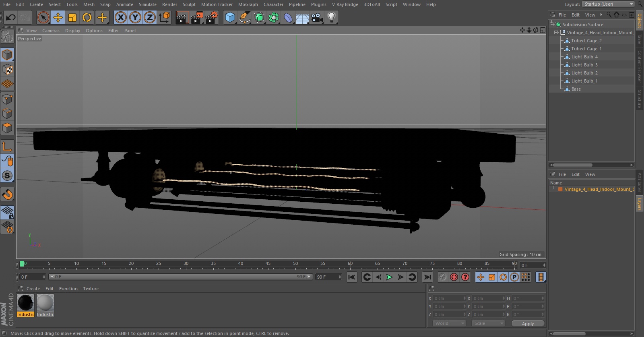Render to Picture Viewer
Viewport: 644px width, 337px height.
pos(197,17)
